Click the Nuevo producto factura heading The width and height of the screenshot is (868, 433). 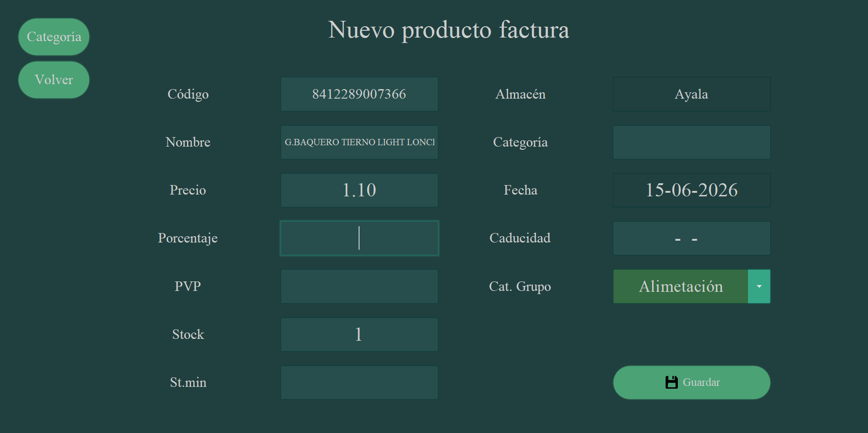[x=449, y=30]
